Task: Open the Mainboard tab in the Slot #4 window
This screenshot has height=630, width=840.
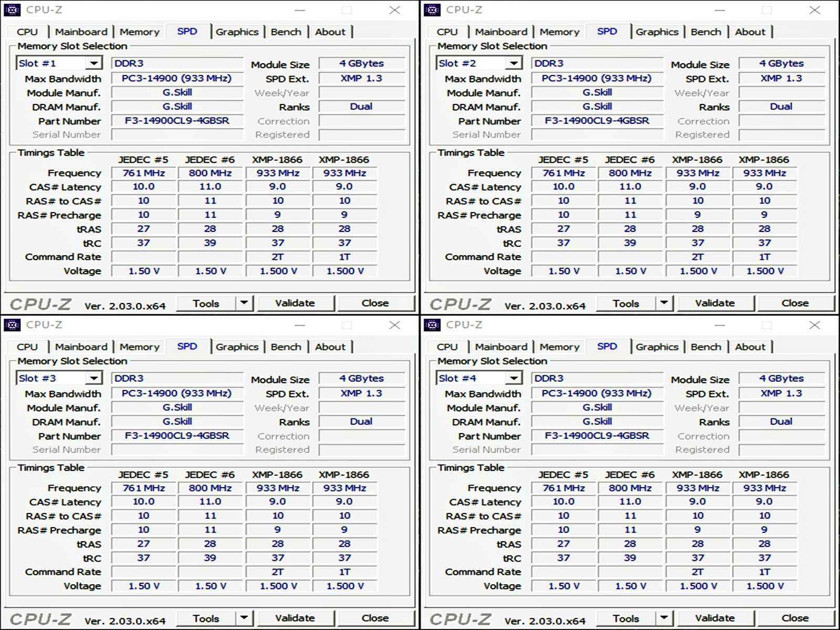Action: click(501, 347)
